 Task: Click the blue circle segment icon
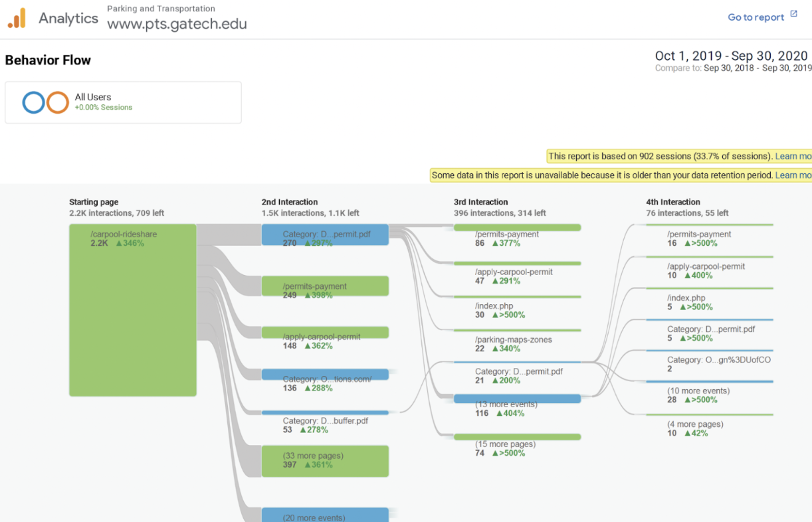pyautogui.click(x=33, y=102)
